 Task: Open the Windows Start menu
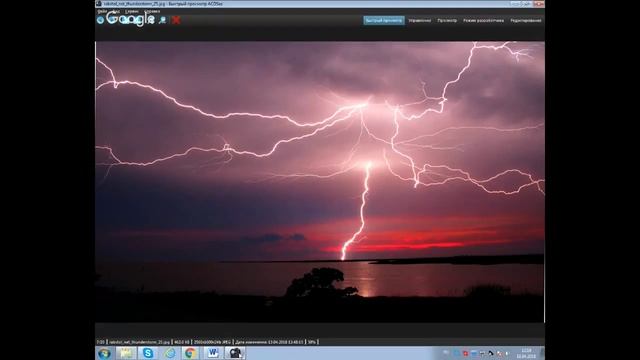(104, 353)
